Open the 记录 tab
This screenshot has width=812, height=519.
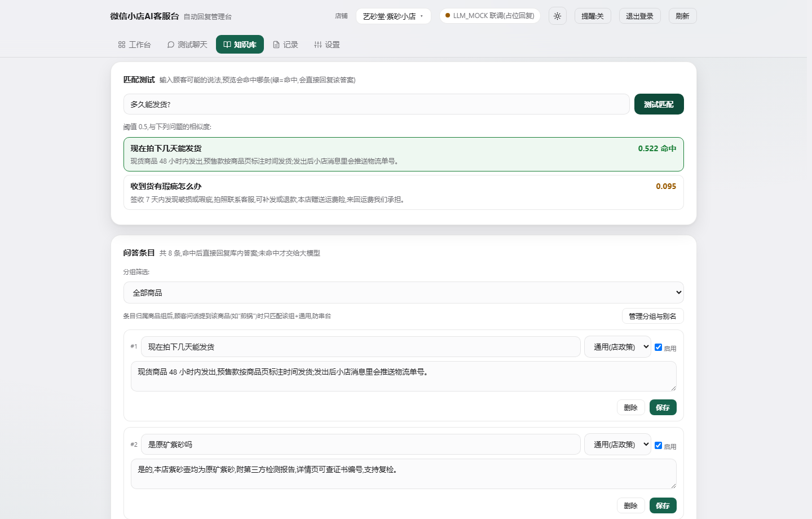pos(285,45)
